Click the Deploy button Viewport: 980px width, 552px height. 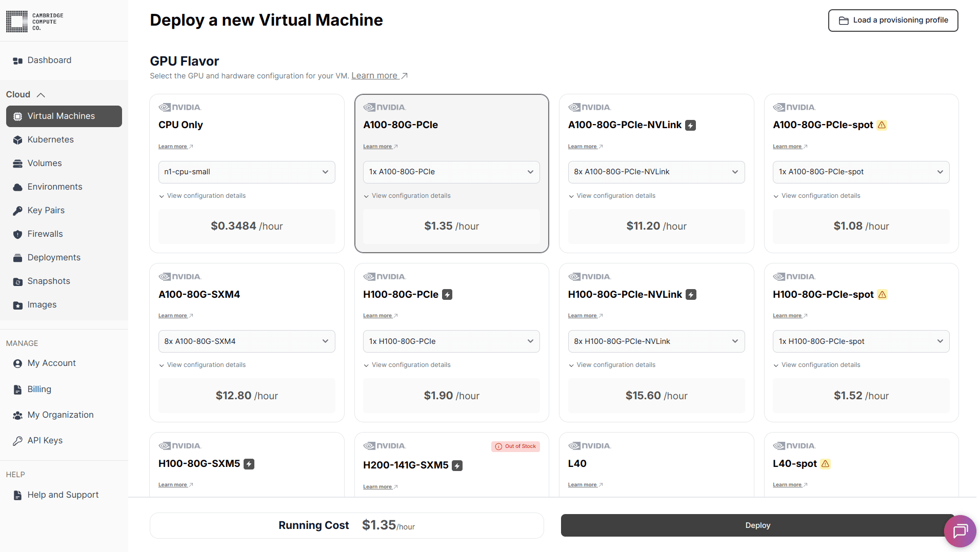[x=757, y=525]
